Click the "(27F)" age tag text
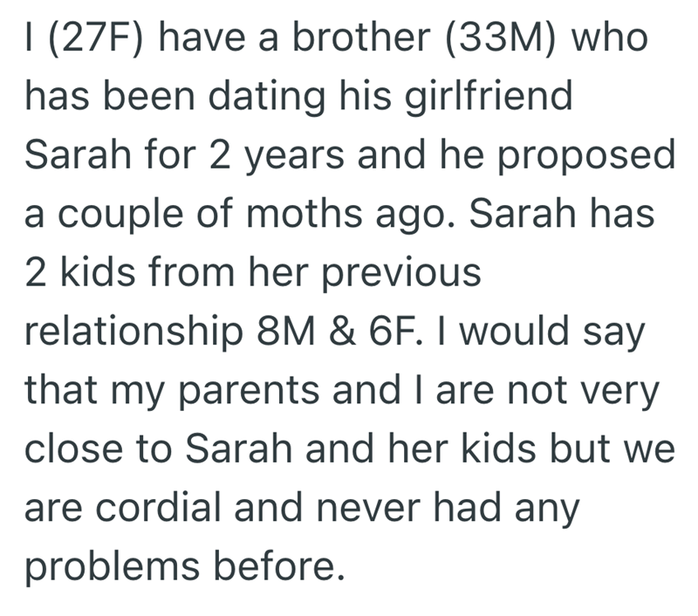Viewport: 698px width, 616px height. tap(90, 41)
